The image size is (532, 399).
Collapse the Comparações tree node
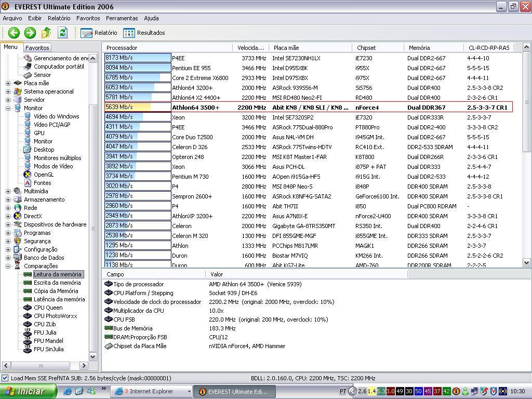[8, 266]
